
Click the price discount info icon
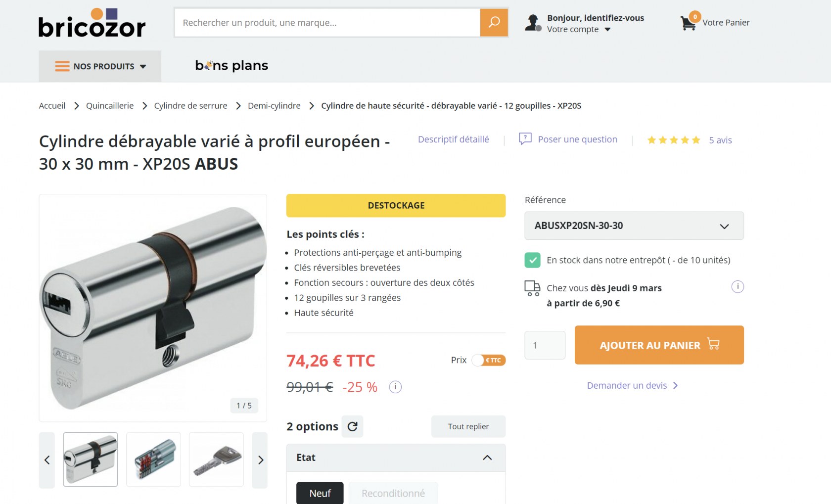[x=395, y=387]
